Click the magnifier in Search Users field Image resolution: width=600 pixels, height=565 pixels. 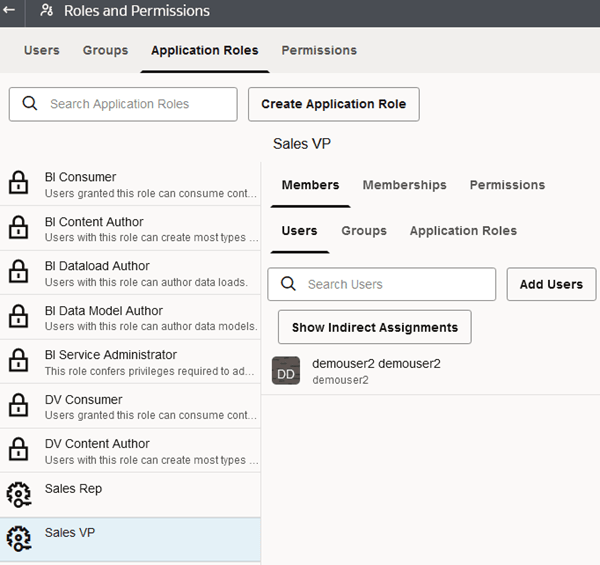pos(288,284)
